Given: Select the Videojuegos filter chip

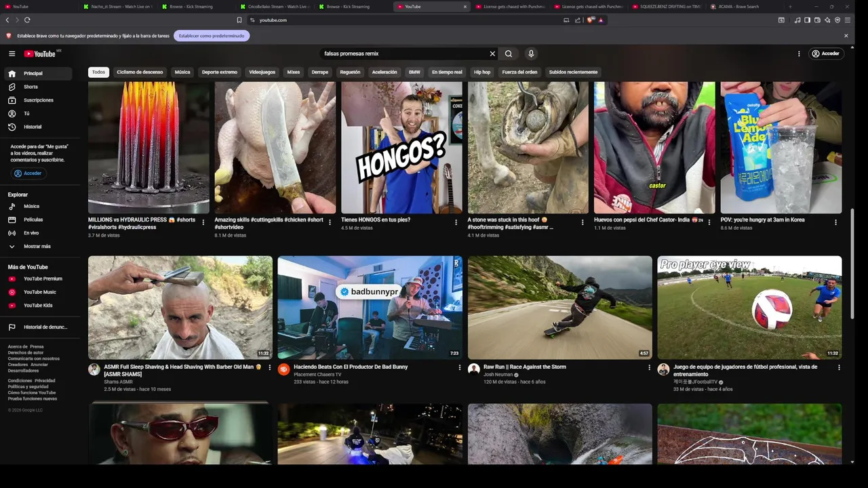Looking at the screenshot, I should pos(262,72).
